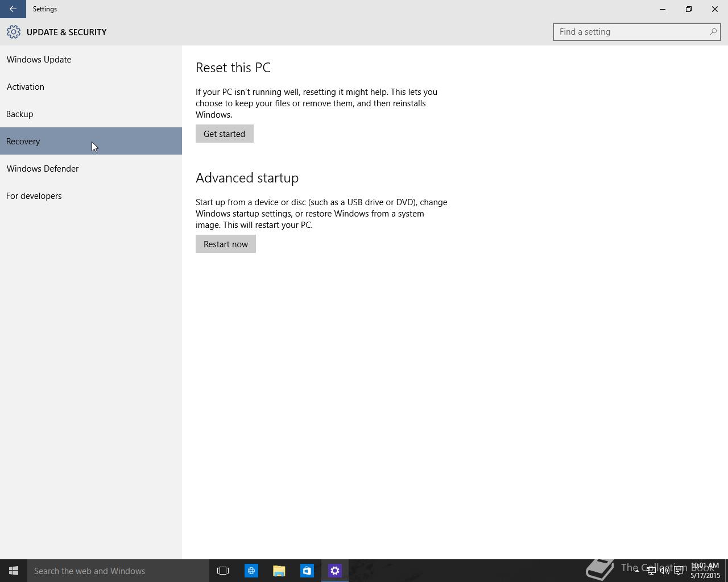Close the Settings window

click(715, 9)
